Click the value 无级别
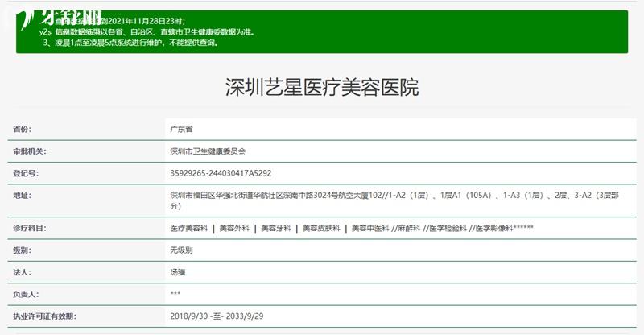 coord(182,250)
